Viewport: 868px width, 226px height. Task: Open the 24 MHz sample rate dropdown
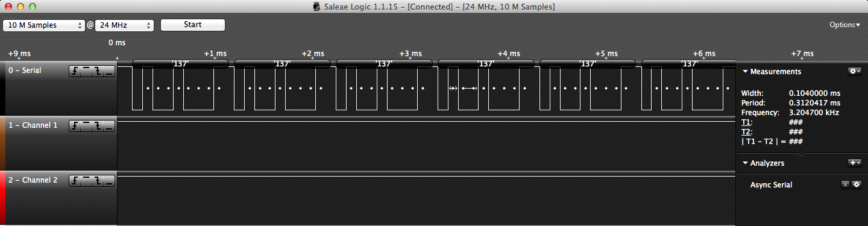pyautogui.click(x=125, y=25)
